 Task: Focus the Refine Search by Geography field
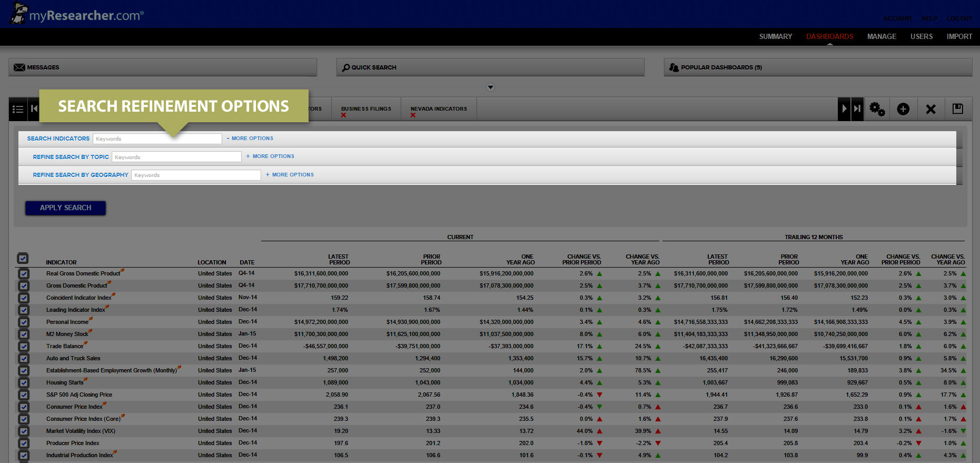pyautogui.click(x=196, y=175)
